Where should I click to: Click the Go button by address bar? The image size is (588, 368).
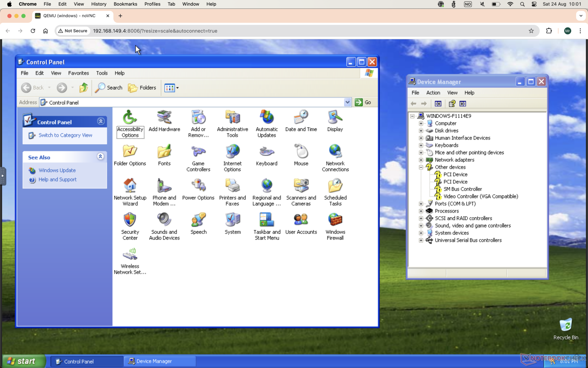(x=363, y=102)
